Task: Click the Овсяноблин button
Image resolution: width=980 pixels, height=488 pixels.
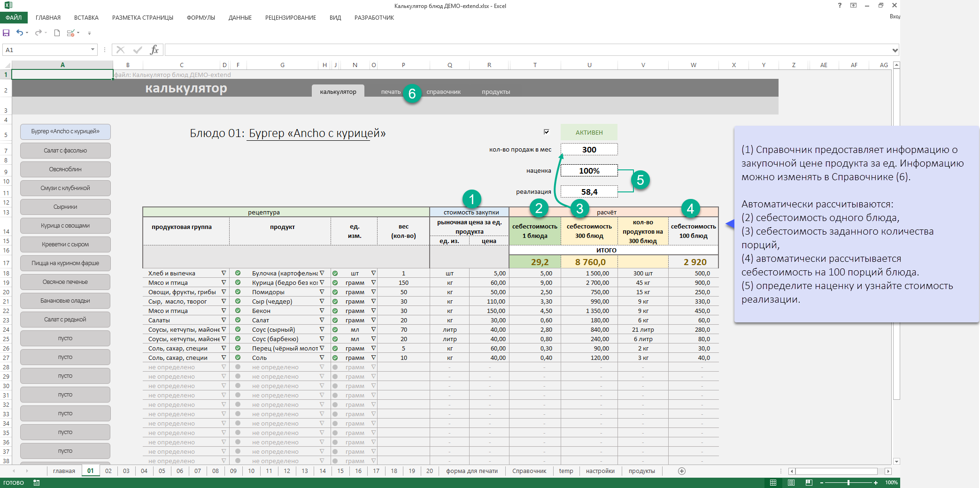Action: click(x=65, y=169)
